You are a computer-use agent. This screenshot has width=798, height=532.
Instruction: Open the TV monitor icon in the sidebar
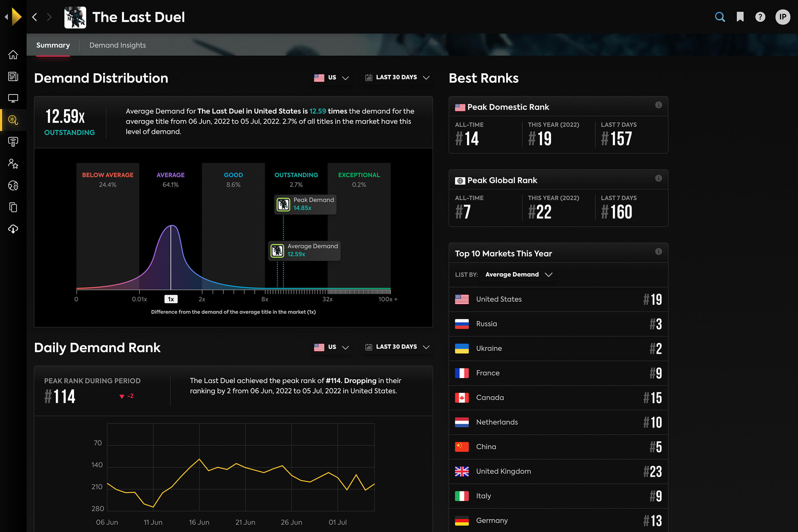pos(13,98)
